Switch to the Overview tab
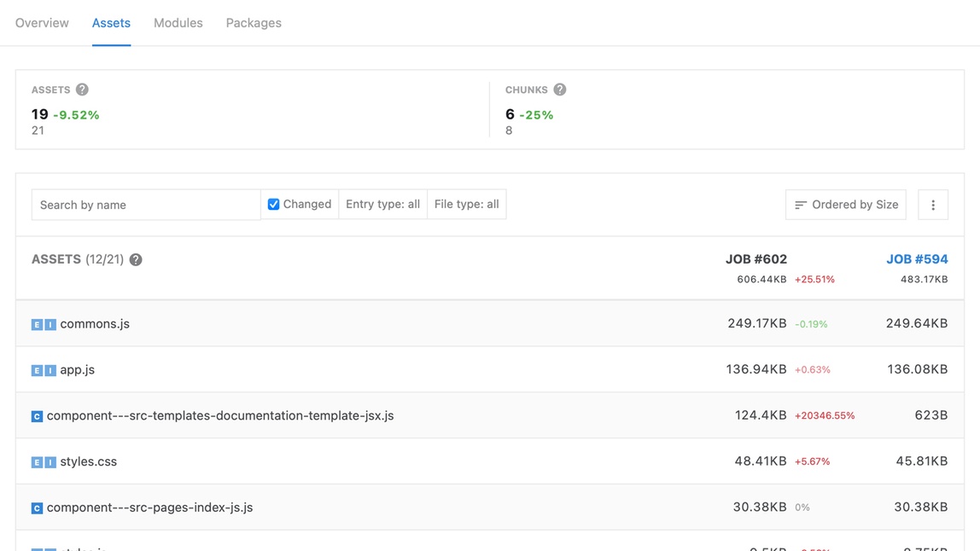 pyautogui.click(x=41, y=23)
